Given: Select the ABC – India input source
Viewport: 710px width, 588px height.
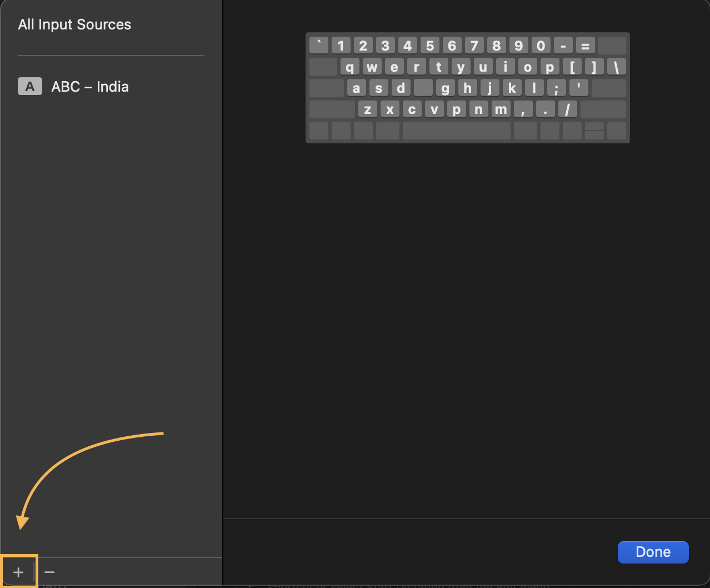Looking at the screenshot, I should coord(89,86).
